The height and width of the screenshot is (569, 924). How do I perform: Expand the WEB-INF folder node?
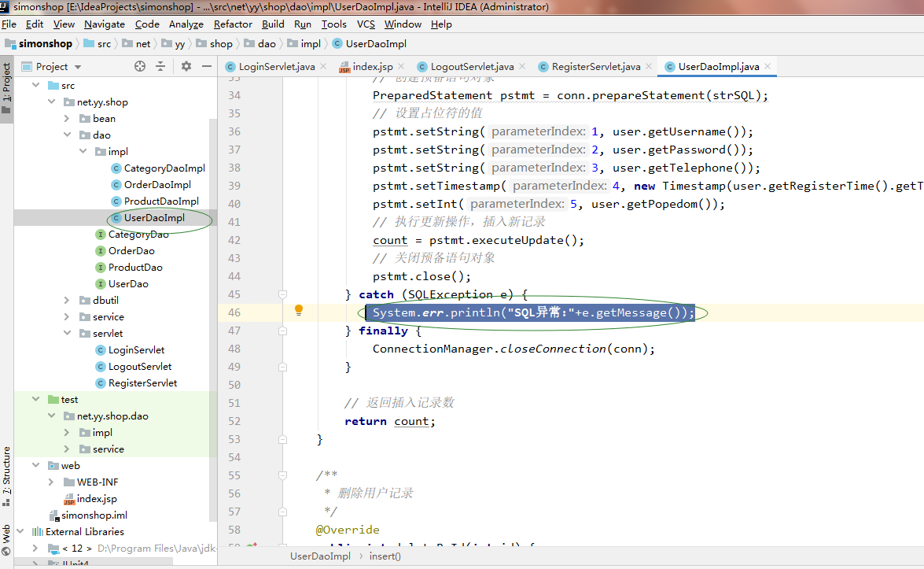coord(51,481)
